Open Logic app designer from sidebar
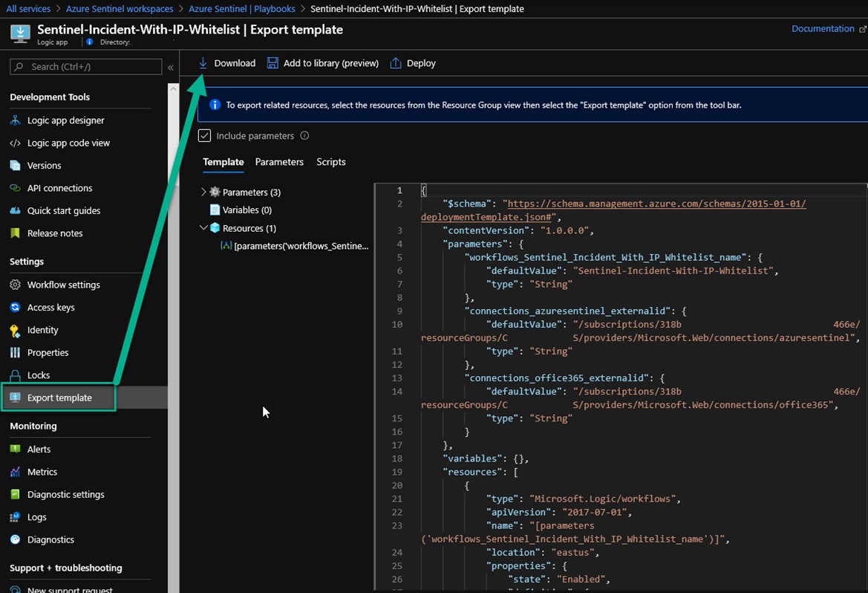This screenshot has width=868, height=593. point(65,120)
